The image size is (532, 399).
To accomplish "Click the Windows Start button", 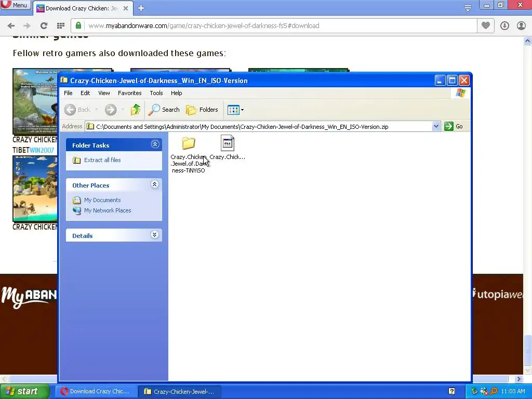I will (x=25, y=392).
